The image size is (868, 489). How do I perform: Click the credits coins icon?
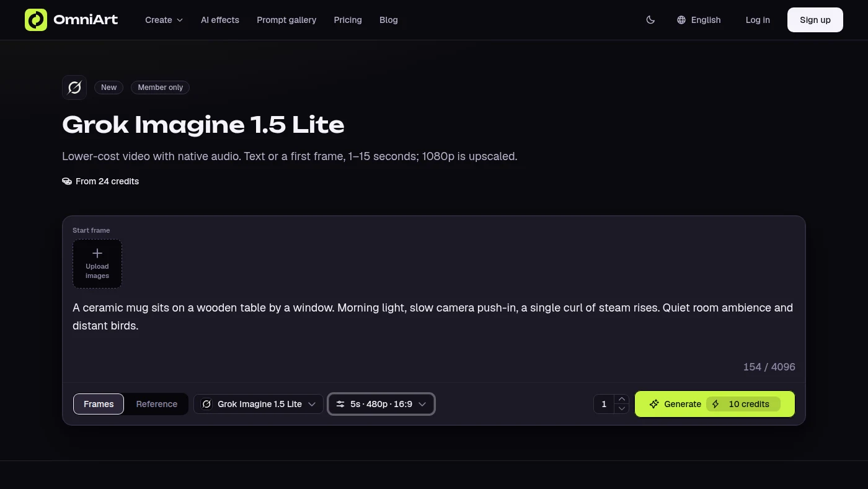pyautogui.click(x=67, y=181)
